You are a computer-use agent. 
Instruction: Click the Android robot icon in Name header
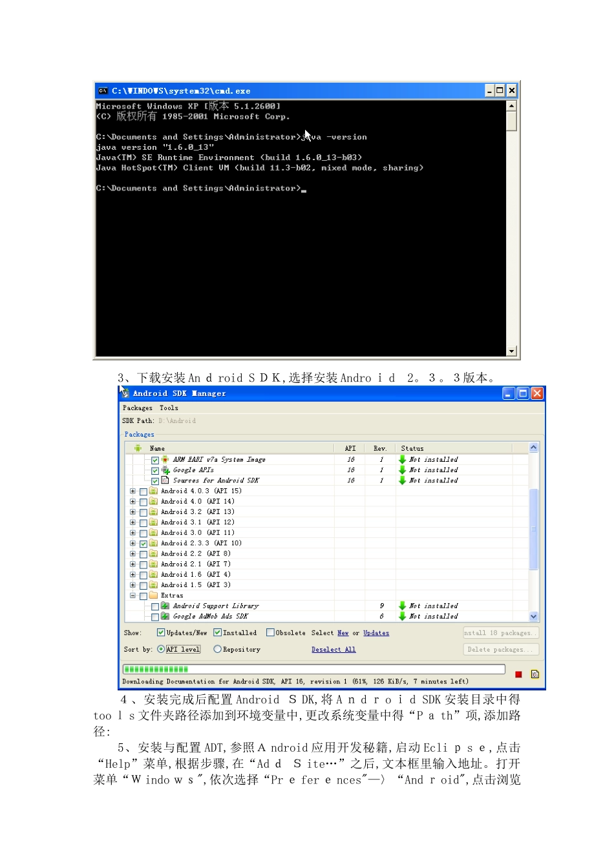point(138,448)
